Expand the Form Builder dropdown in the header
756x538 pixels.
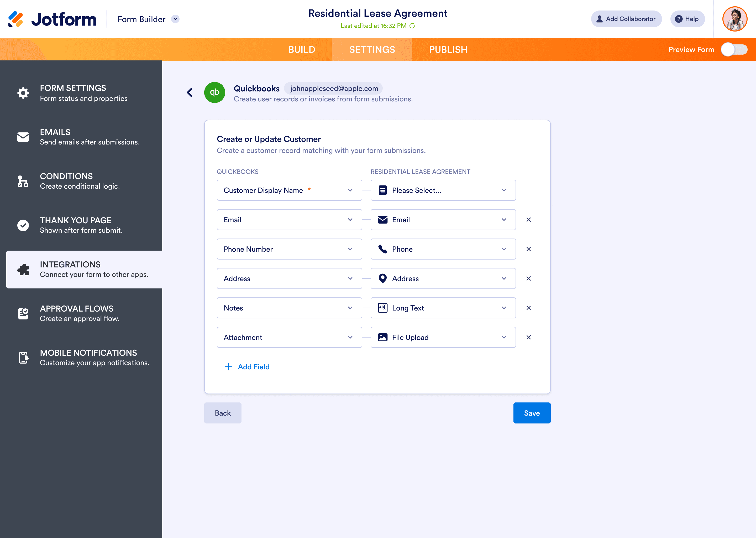click(x=175, y=19)
